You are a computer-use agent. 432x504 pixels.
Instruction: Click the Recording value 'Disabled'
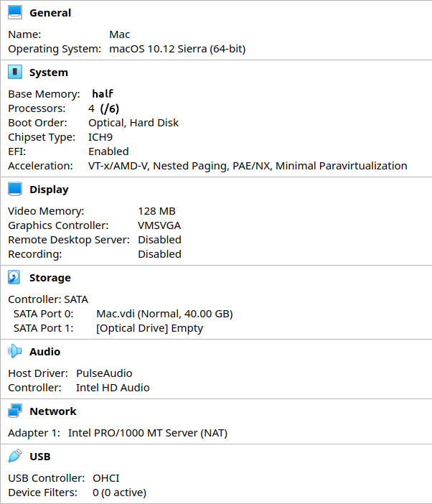159,254
